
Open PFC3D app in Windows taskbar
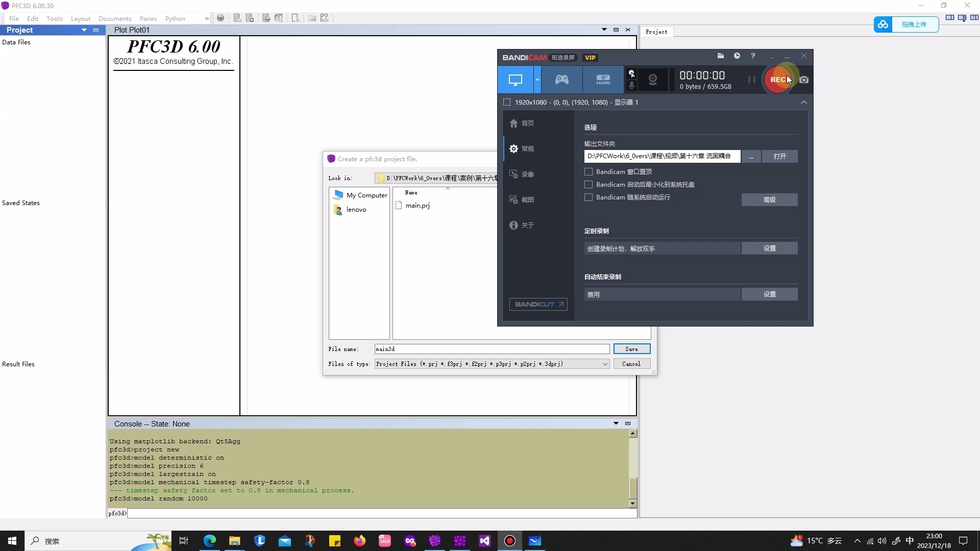pos(434,541)
